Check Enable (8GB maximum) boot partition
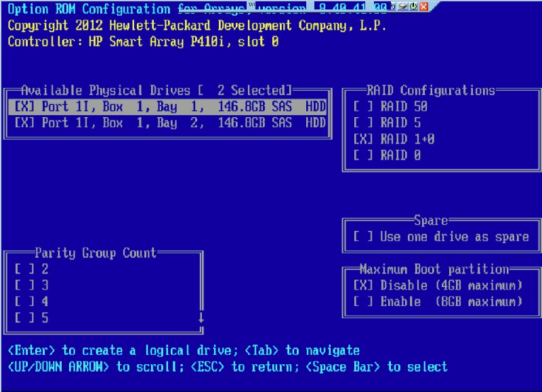Image resolution: width=542 pixels, height=392 pixels. [363, 302]
